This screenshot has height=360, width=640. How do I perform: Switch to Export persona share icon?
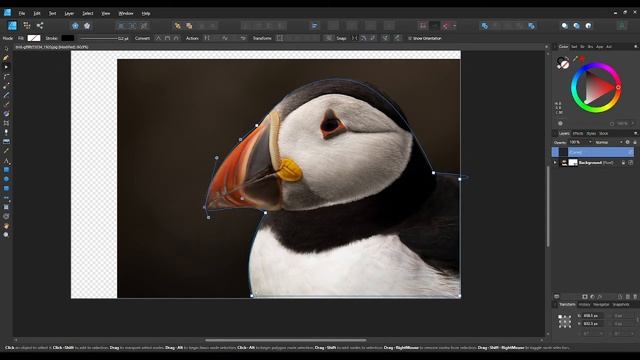click(40, 26)
